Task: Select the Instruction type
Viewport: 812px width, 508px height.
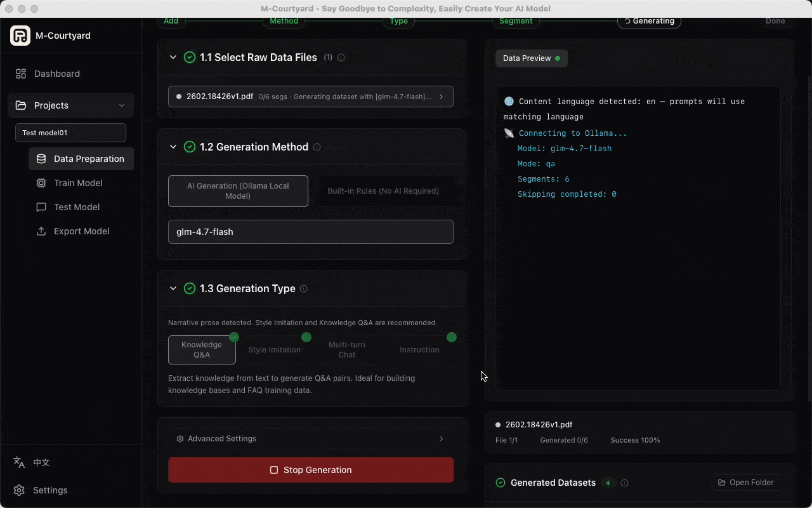Action: (419, 350)
